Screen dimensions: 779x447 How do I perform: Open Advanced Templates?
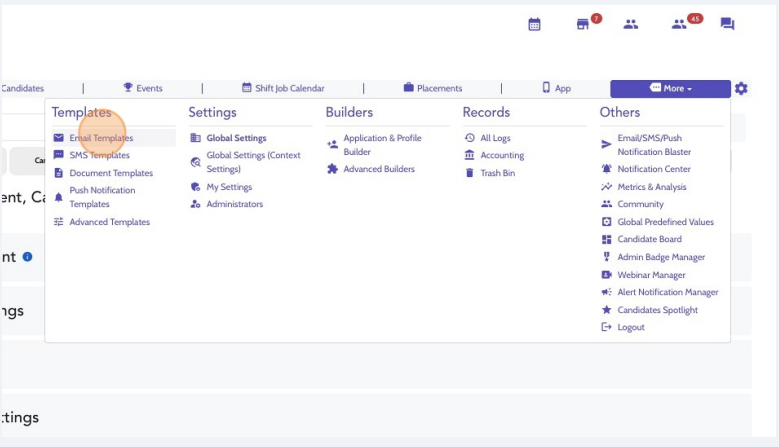coord(109,222)
